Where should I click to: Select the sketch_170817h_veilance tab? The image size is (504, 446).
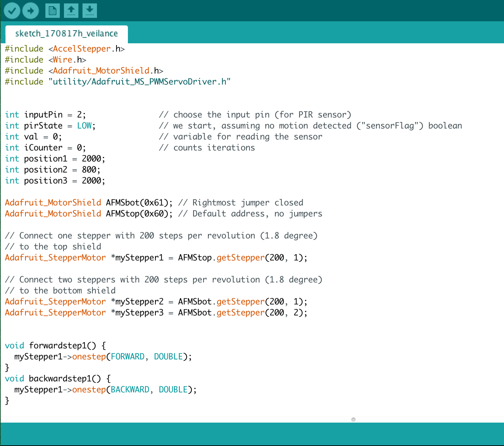coord(67,34)
